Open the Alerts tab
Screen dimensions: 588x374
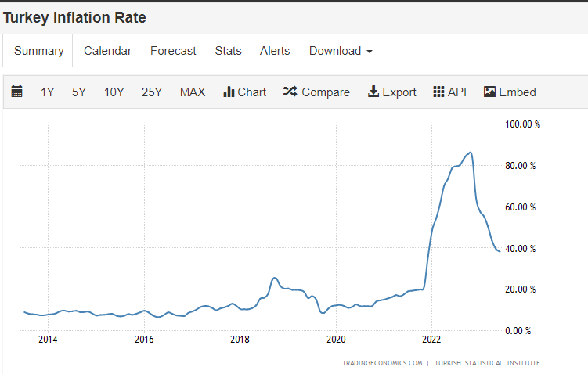(275, 51)
